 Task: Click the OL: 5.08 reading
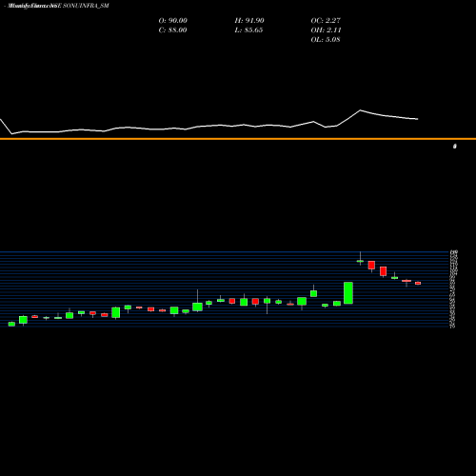[326, 40]
